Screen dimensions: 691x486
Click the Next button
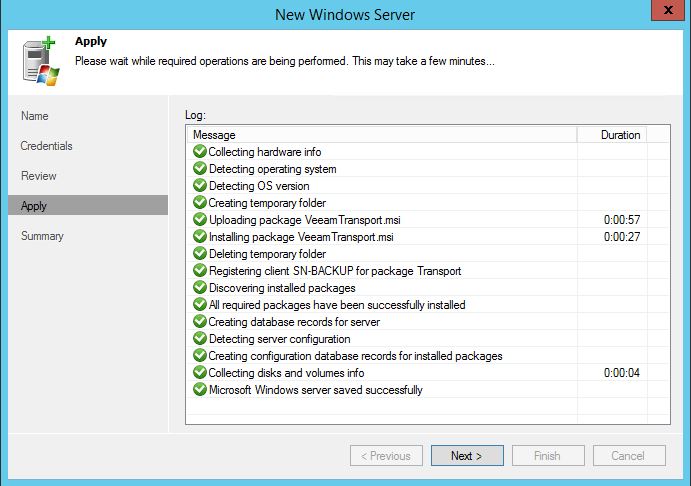click(467, 456)
